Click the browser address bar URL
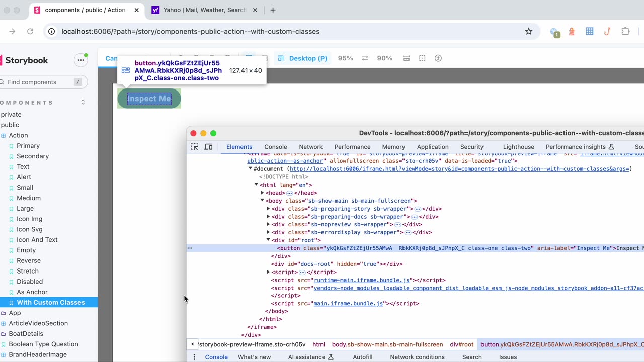644x362 pixels. (x=190, y=31)
